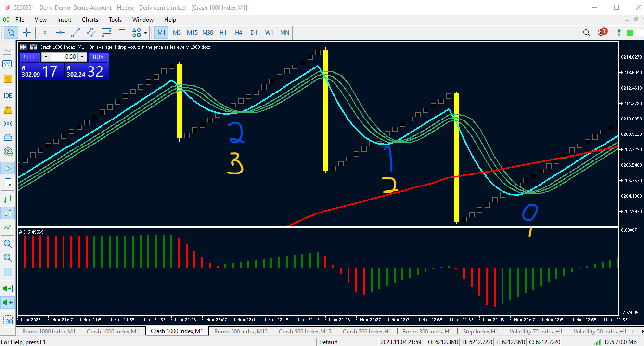
Task: Click the green level progress bar
Action: pyautogui.click(x=634, y=33)
